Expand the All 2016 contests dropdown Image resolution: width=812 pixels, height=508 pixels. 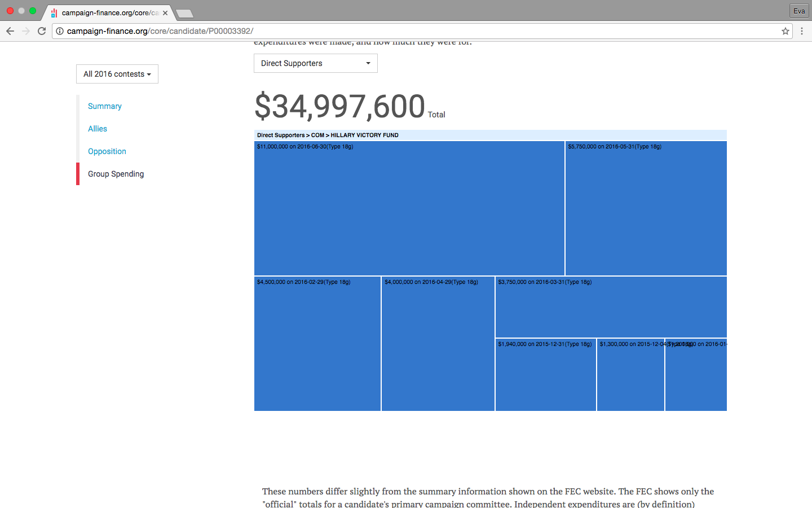117,74
